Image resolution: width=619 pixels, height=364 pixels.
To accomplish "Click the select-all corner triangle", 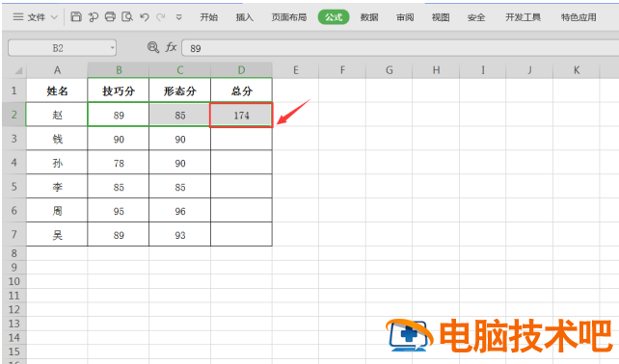I will pos(17,70).
